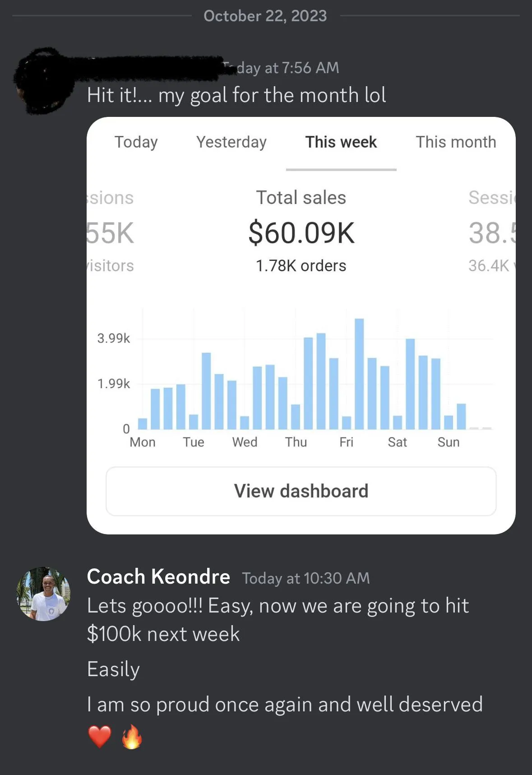Switch to the Today tab
Image resolution: width=532 pixels, height=775 pixels.
(136, 142)
